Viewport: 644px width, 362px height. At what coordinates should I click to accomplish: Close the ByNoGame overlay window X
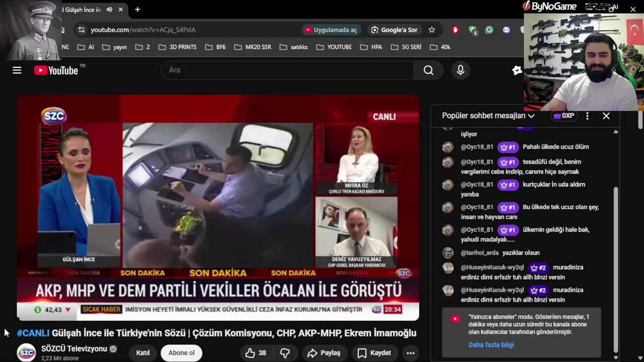coord(633,9)
